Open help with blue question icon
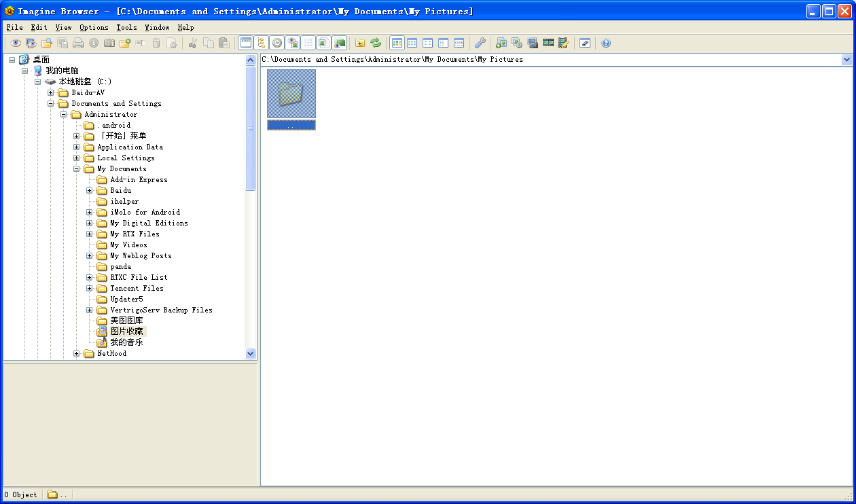Viewport: 856px width, 504px height. [606, 43]
